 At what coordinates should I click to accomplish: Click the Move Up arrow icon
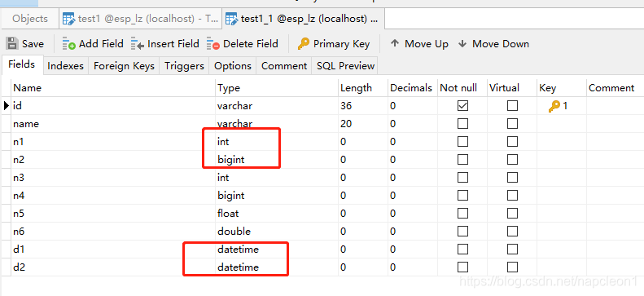click(x=395, y=43)
